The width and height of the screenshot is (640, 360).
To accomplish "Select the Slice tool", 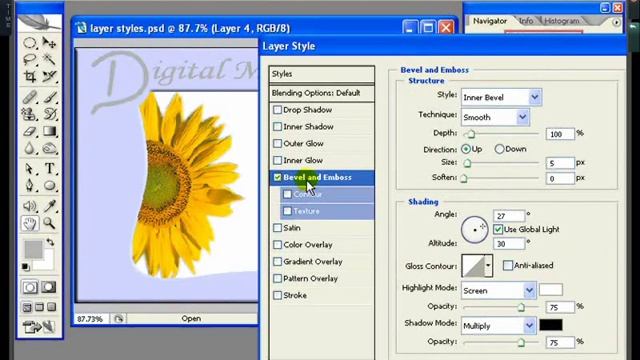I will click(x=49, y=76).
